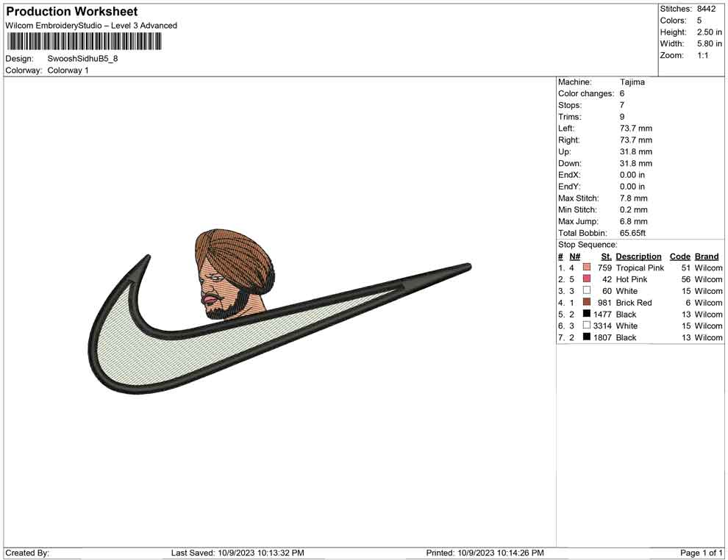Screen dimensions: 728x560
Task: Click the 'Tropical Pink' description text
Action: point(640,268)
